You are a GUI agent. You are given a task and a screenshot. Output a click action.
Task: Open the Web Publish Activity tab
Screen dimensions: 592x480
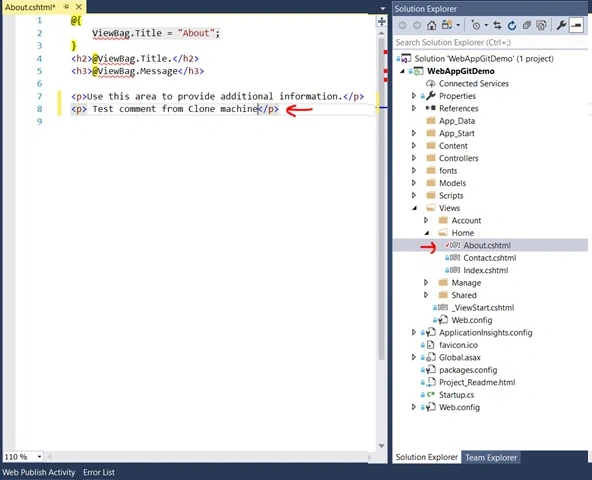coord(39,472)
